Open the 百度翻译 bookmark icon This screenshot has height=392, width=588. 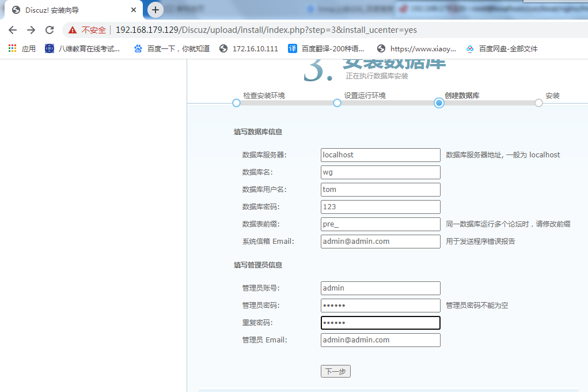[x=293, y=48]
